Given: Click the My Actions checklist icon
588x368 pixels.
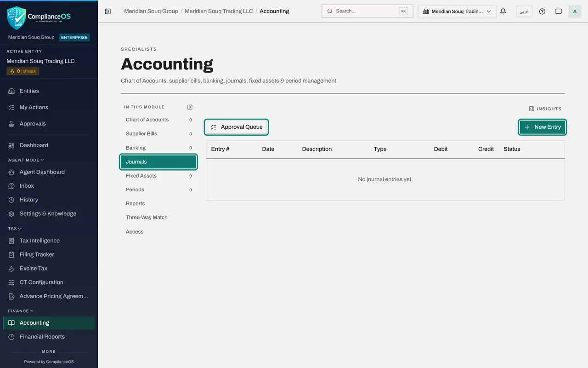Looking at the screenshot, I should pyautogui.click(x=11, y=107).
